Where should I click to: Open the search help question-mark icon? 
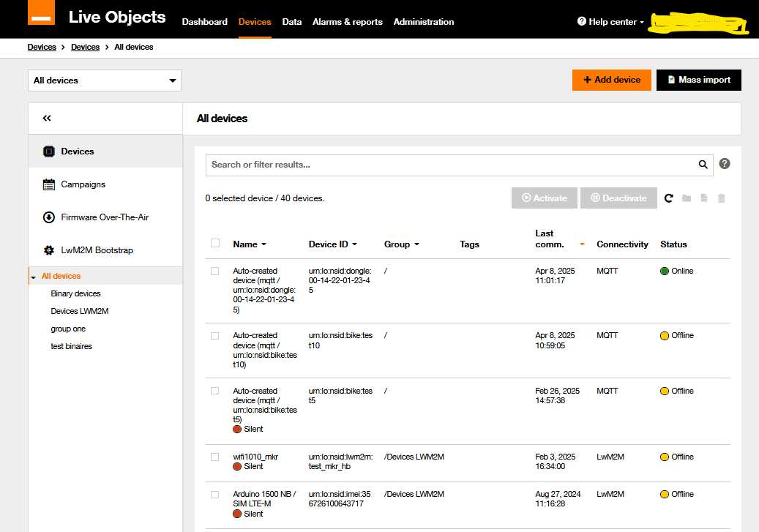tap(724, 164)
